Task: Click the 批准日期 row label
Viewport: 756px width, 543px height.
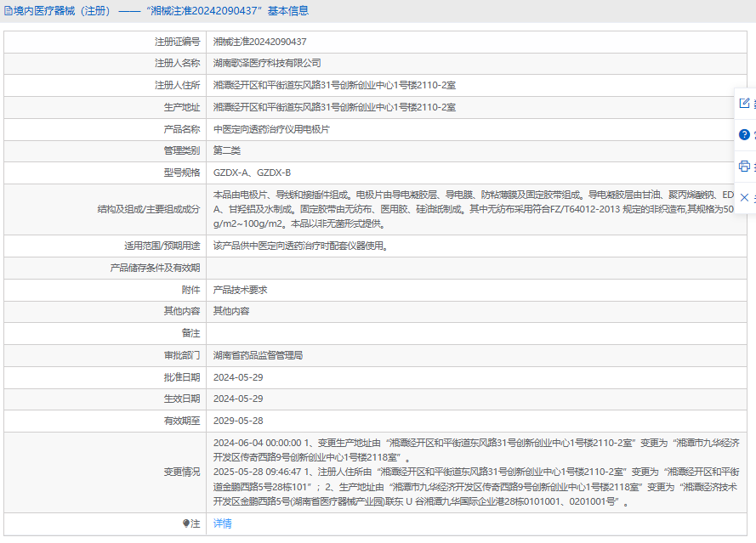Action: [182, 377]
